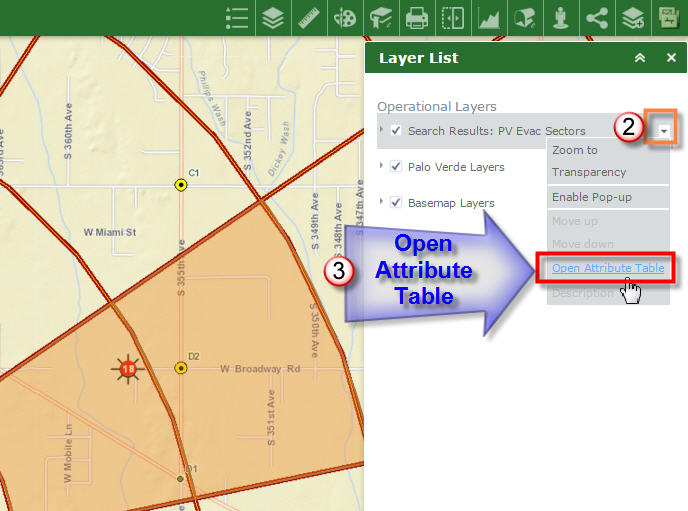Select Transparency in layer menu

pos(589,172)
